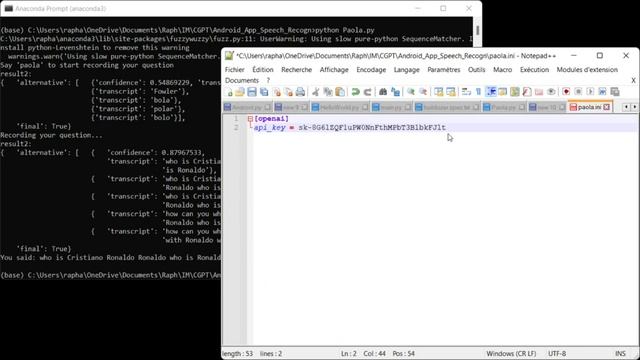Switch to the main.py tab
Image resolution: width=640 pixels, height=360 pixels.
391,107
